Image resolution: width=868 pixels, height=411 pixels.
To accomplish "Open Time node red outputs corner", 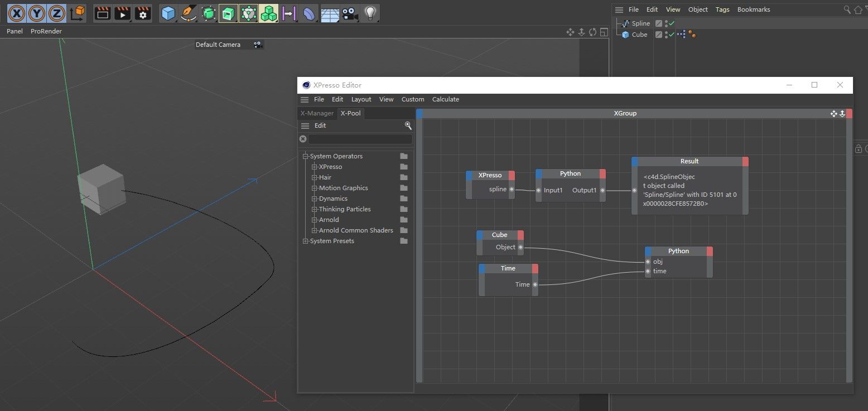I will pyautogui.click(x=535, y=268).
